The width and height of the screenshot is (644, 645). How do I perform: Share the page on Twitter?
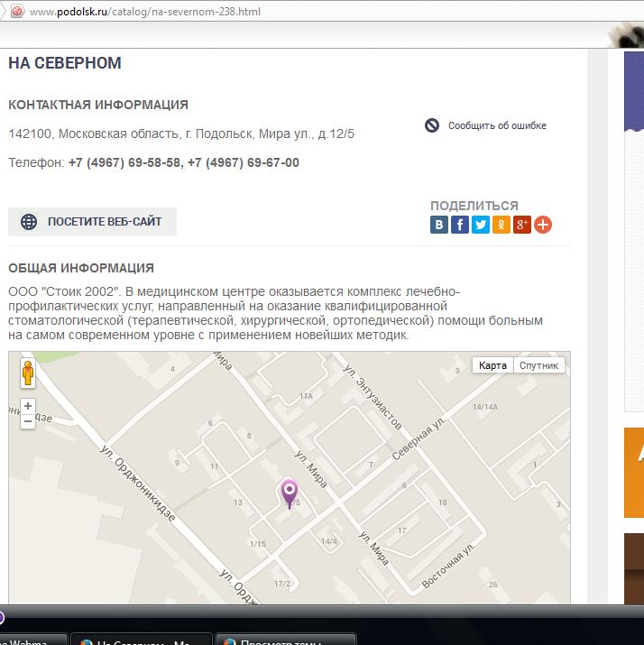point(481,225)
